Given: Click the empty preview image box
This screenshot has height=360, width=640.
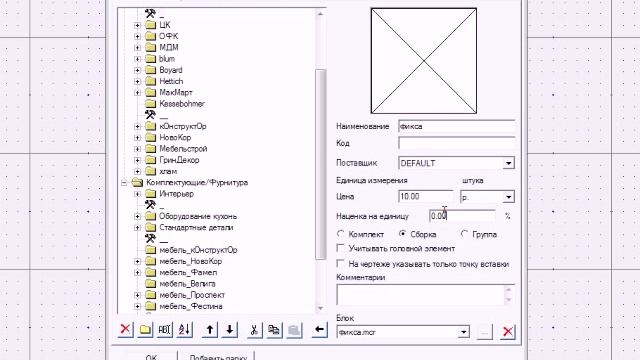Looking at the screenshot, I should tap(424, 61).
